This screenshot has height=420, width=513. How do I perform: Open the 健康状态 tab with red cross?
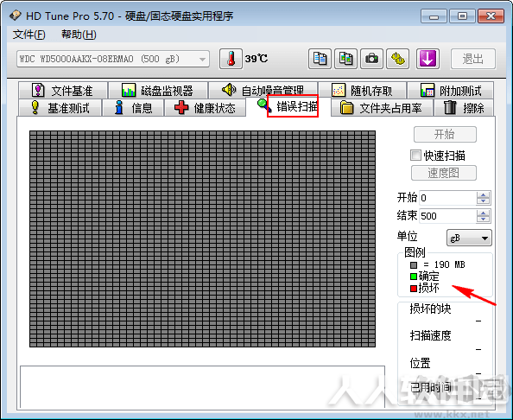coord(206,108)
